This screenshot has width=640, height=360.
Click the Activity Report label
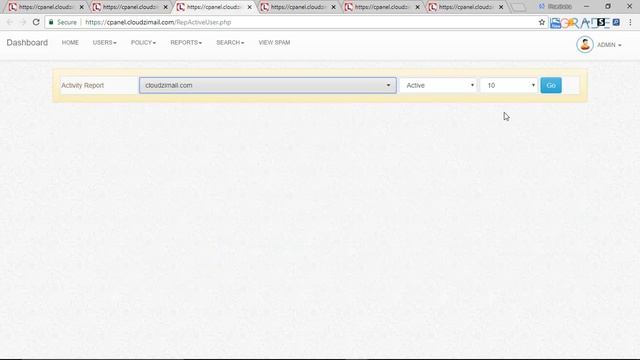pyautogui.click(x=82, y=85)
